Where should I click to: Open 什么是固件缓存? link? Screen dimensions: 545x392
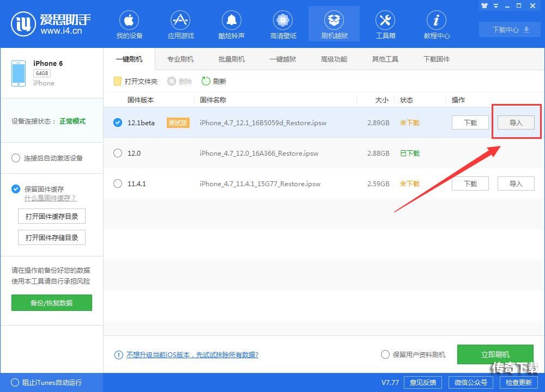[x=50, y=198]
